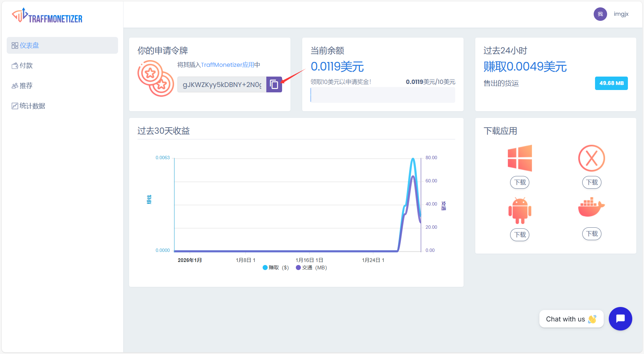This screenshot has height=354, width=644.
Task: Go to the 付款 payments page
Action: (x=26, y=65)
